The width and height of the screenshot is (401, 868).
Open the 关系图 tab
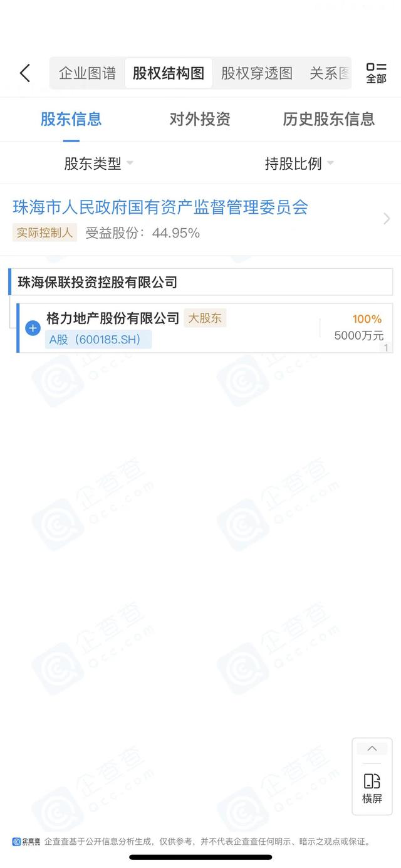coord(330,73)
